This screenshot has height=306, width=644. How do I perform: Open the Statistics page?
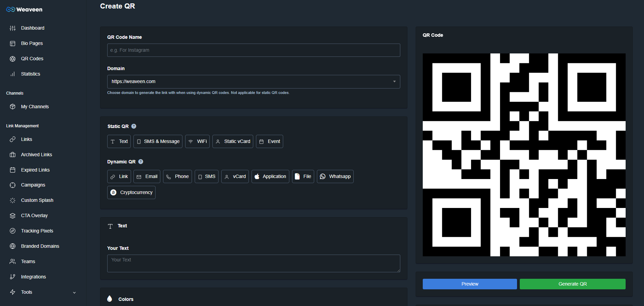(31, 74)
